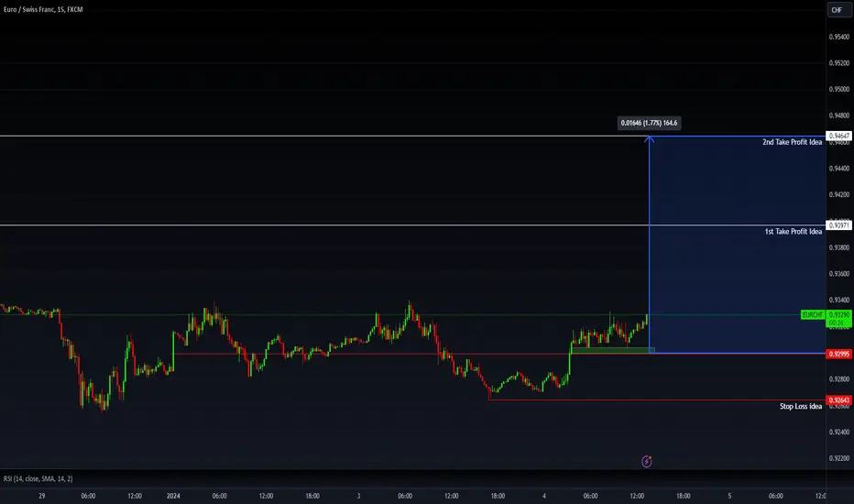Click the 29 date label on time axis
This screenshot has width=854, height=504.
click(x=42, y=496)
